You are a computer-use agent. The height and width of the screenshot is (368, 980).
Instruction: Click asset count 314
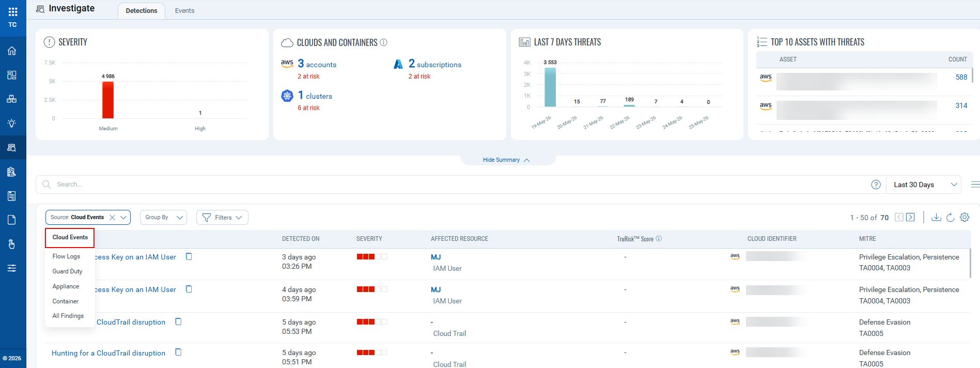961,105
